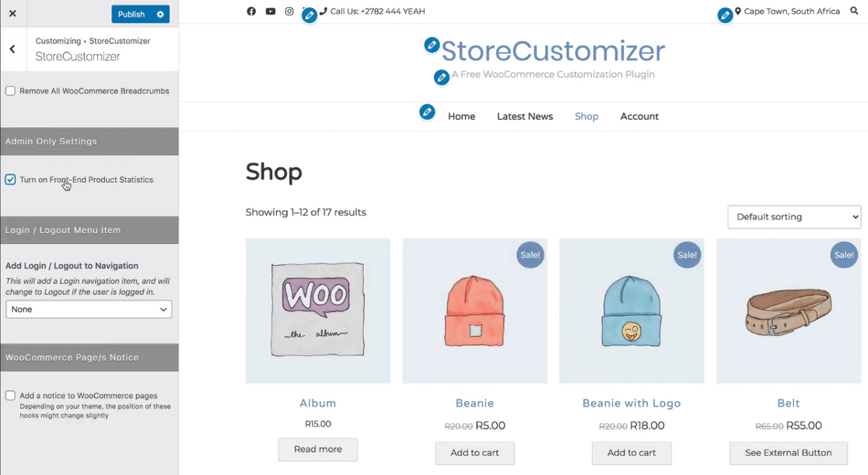Click the Publish button
868x475 pixels.
(x=131, y=13)
